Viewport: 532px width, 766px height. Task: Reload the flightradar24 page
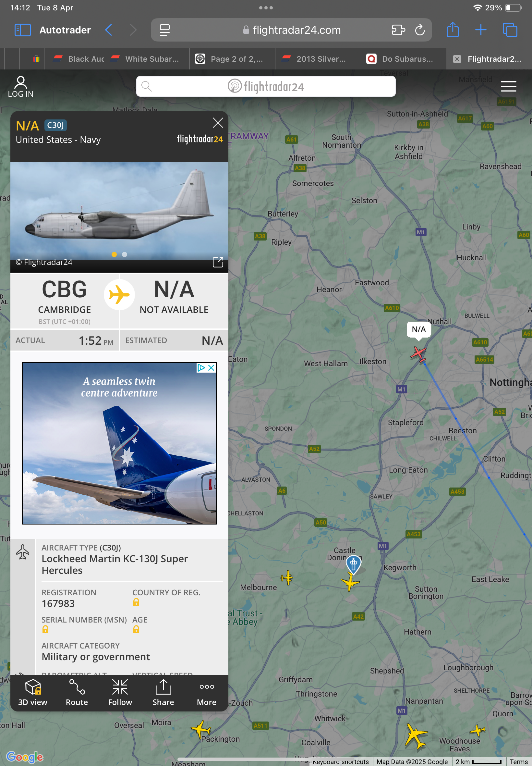pyautogui.click(x=420, y=30)
